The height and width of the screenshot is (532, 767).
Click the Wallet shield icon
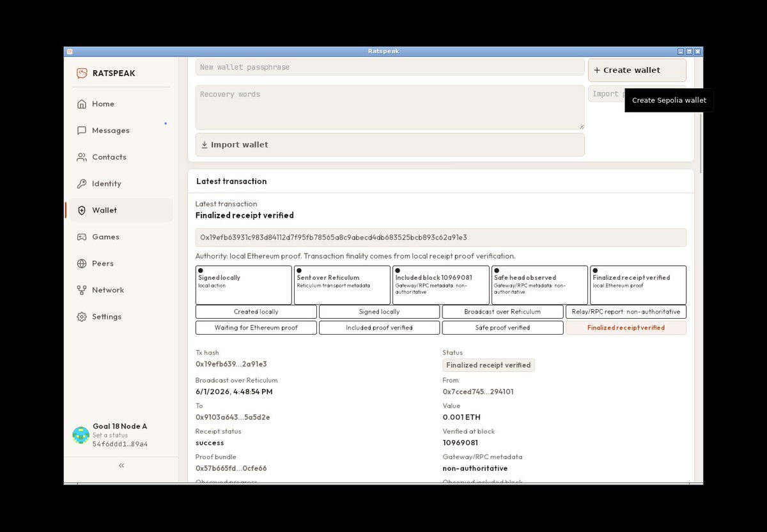pyautogui.click(x=82, y=210)
